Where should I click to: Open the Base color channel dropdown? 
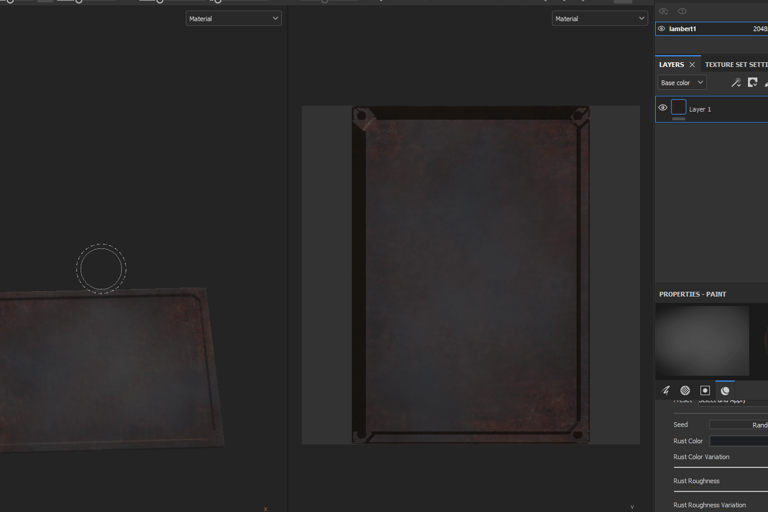tap(681, 83)
